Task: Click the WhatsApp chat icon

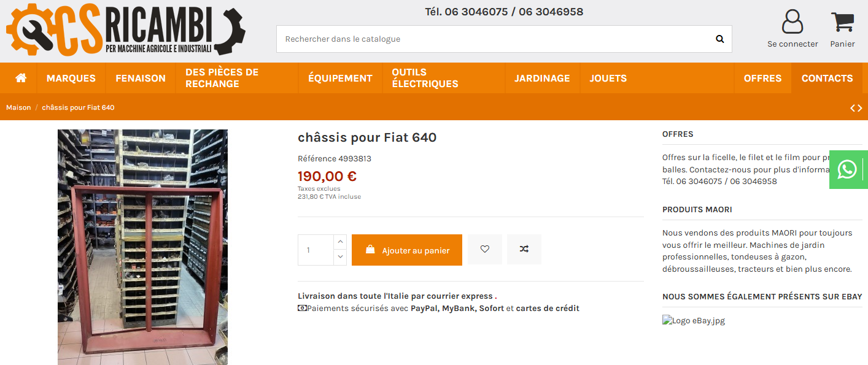Action: [x=847, y=169]
